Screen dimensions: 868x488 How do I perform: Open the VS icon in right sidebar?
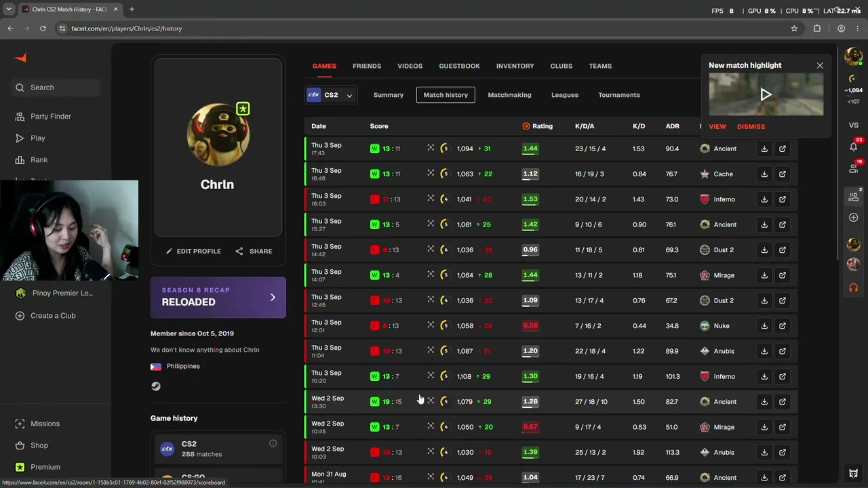click(854, 125)
